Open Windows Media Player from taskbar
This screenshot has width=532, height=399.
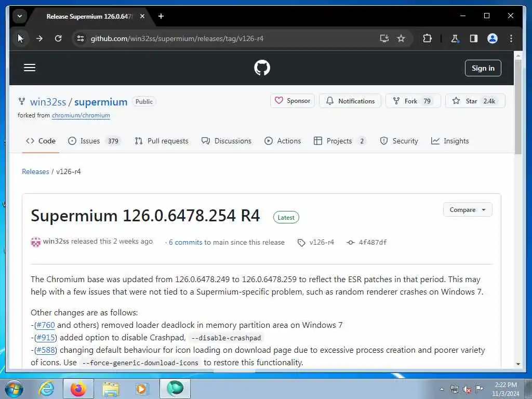141,389
